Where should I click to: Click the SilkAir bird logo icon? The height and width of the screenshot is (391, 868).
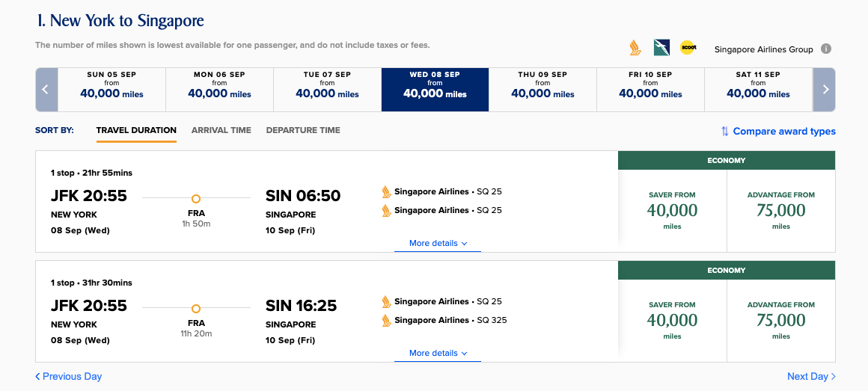coord(661,48)
